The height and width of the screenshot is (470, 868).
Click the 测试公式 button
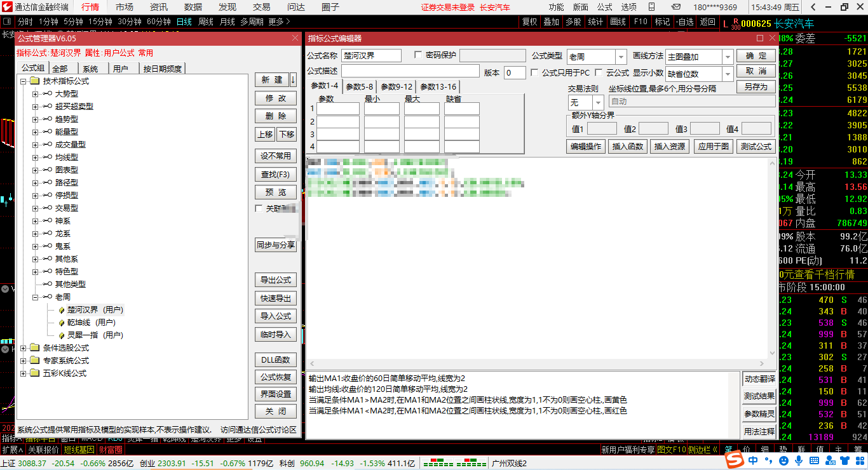click(x=756, y=146)
